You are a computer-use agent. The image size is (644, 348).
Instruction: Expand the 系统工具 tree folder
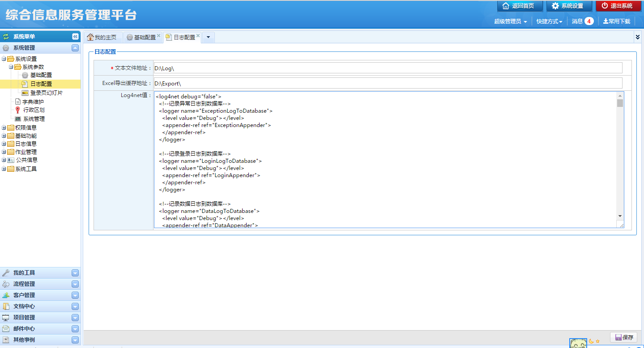[4, 169]
